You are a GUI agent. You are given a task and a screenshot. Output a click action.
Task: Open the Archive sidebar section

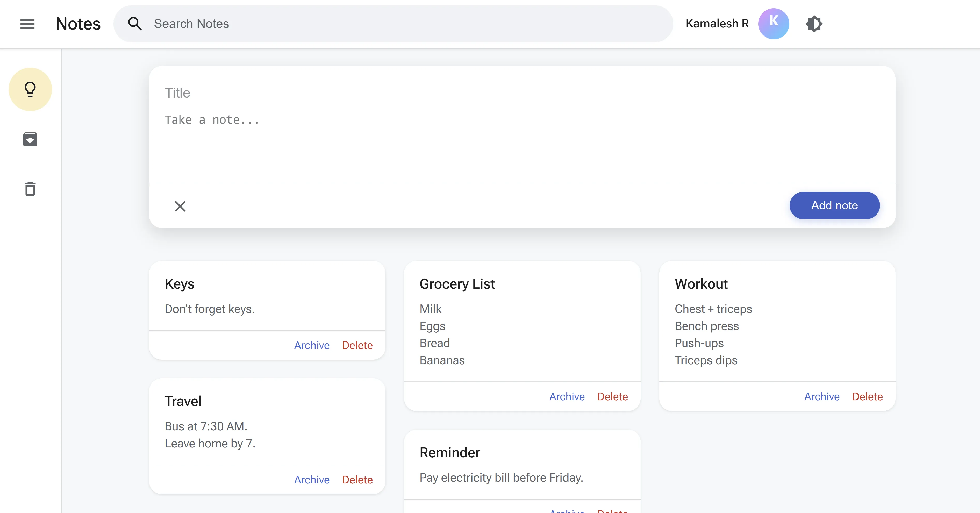point(30,139)
